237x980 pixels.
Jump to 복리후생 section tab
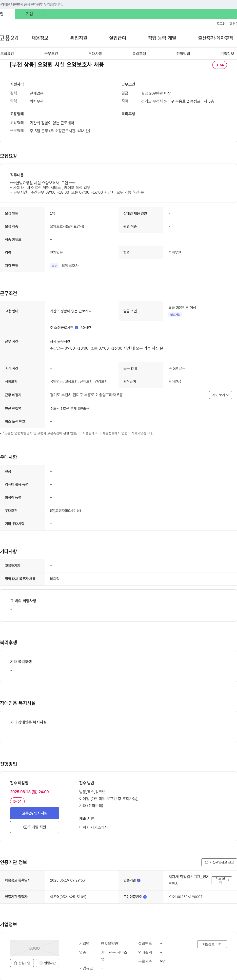point(139,54)
